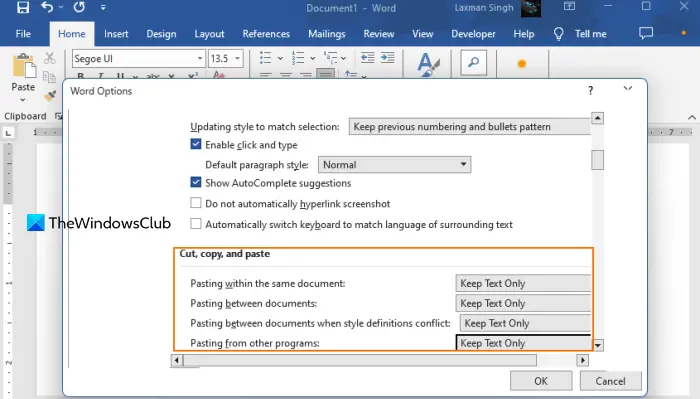700x399 pixels.
Task: Open the Clipboard pane launcher
Action: [58, 116]
